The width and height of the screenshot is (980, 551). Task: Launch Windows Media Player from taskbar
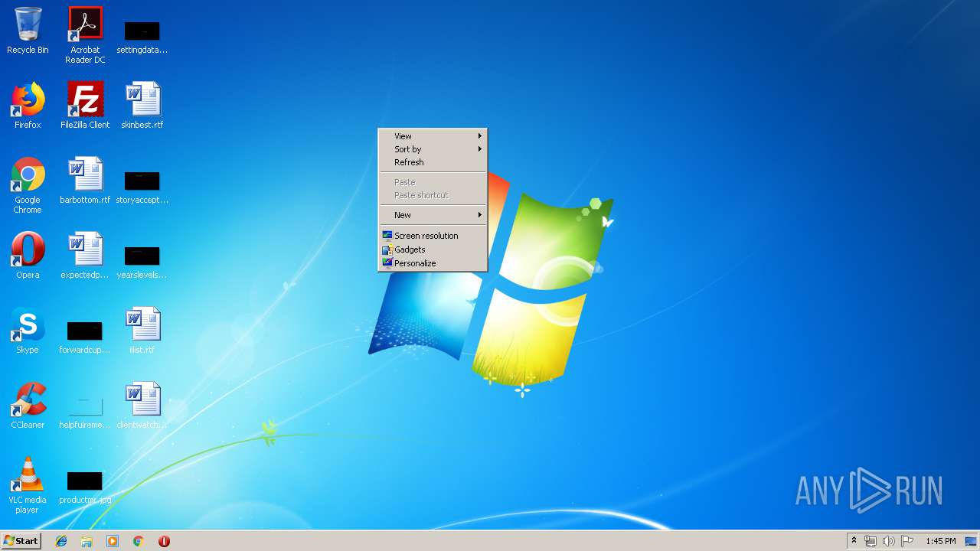pyautogui.click(x=113, y=541)
